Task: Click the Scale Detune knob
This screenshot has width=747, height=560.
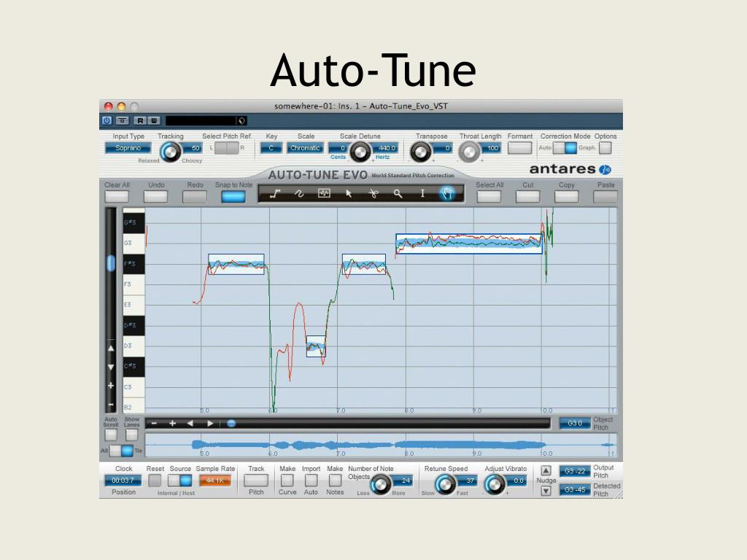Action: coord(360,152)
